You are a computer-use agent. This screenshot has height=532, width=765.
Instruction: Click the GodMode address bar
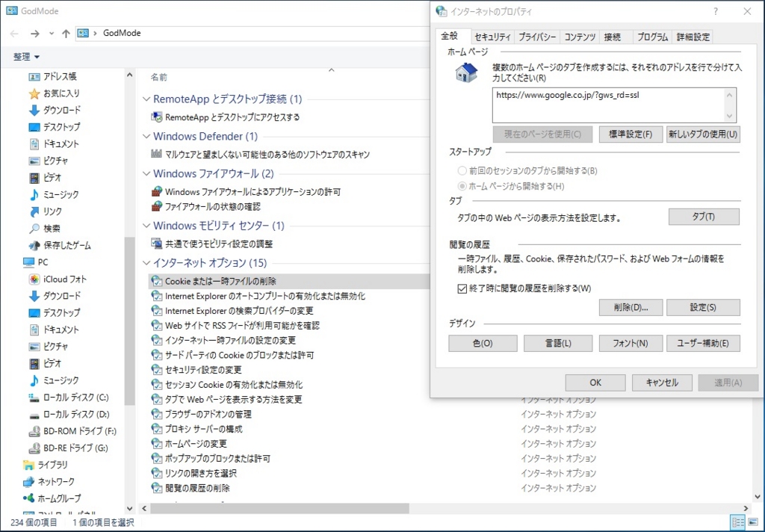253,34
